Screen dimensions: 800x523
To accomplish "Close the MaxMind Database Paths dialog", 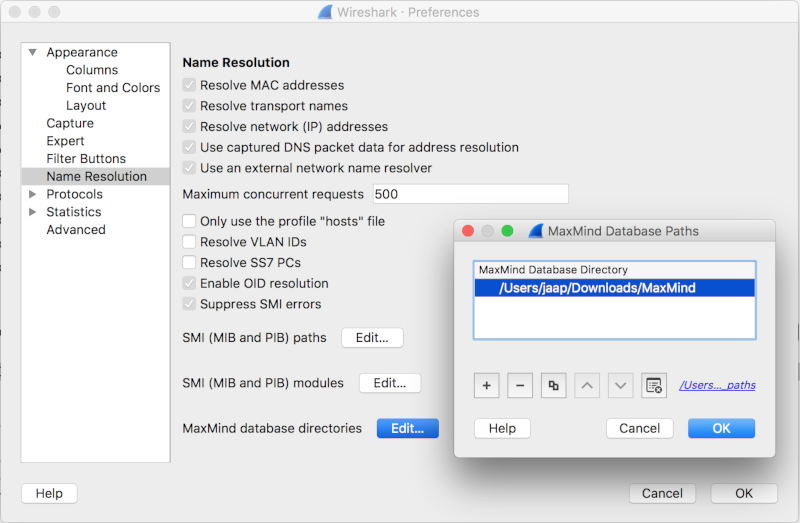I will 468,231.
